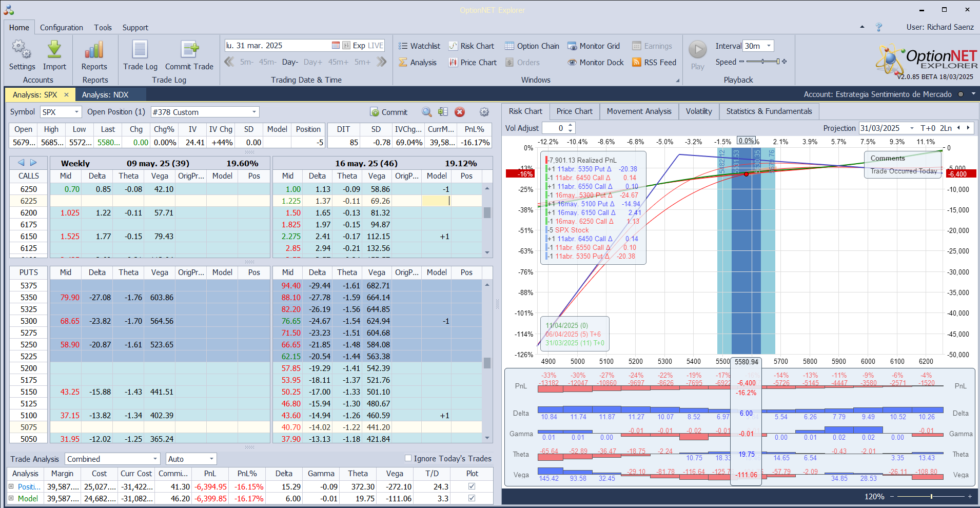Go to previous expiration with left arrow
Screen dimensions: 980x508
tap(21, 163)
